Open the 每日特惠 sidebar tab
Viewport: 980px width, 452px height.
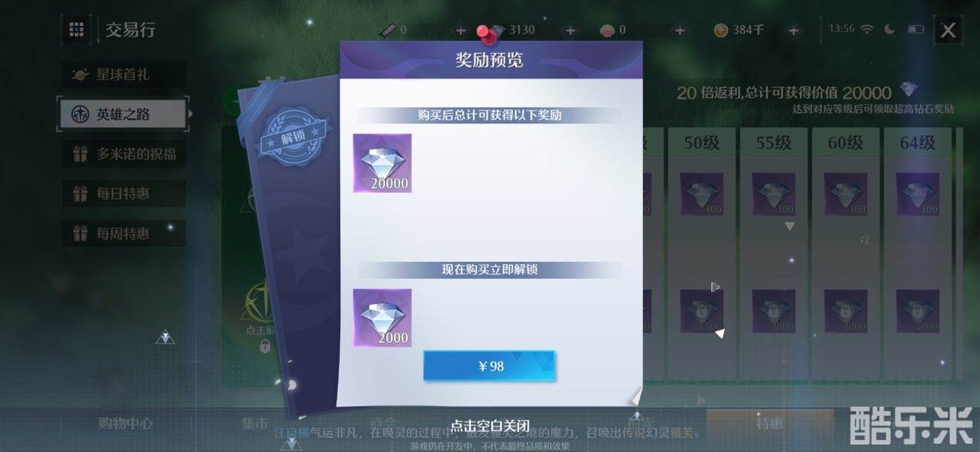pyautogui.click(x=123, y=194)
